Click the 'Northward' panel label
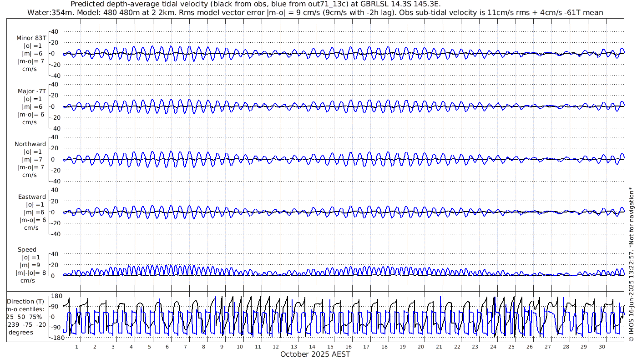 (30, 144)
